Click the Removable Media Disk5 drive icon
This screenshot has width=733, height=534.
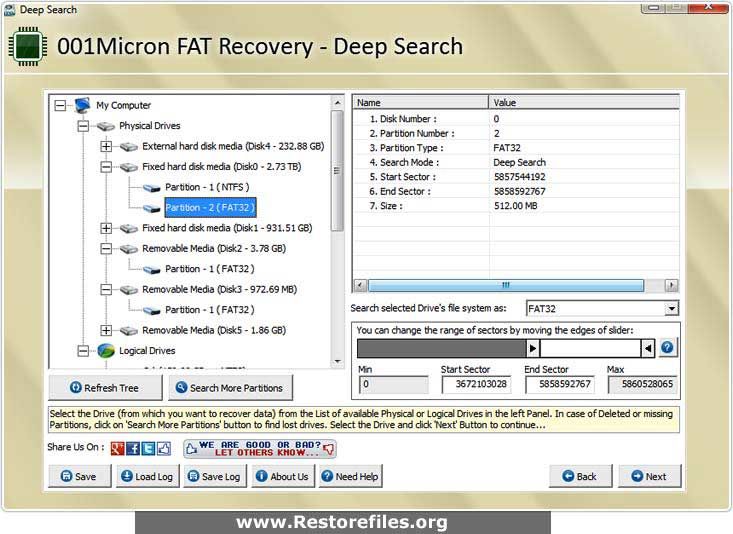tap(129, 331)
